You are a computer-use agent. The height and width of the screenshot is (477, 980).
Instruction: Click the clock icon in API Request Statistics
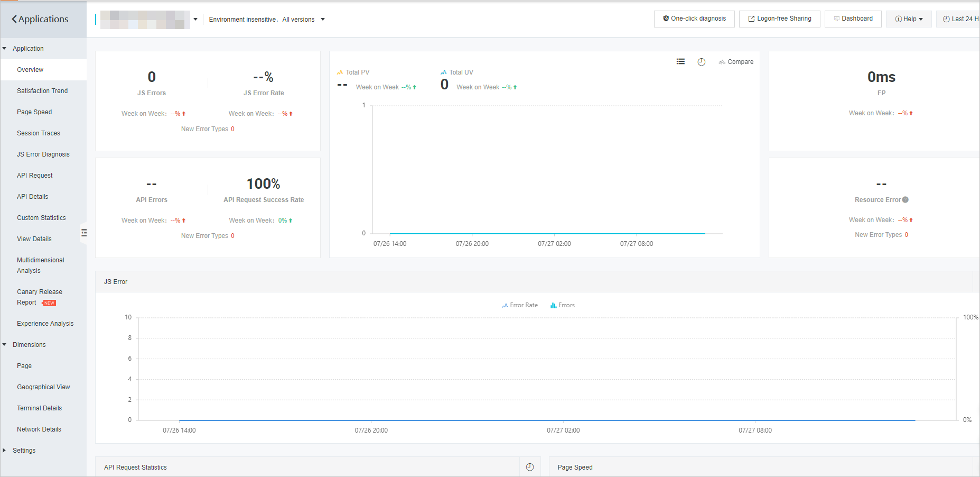[530, 467]
